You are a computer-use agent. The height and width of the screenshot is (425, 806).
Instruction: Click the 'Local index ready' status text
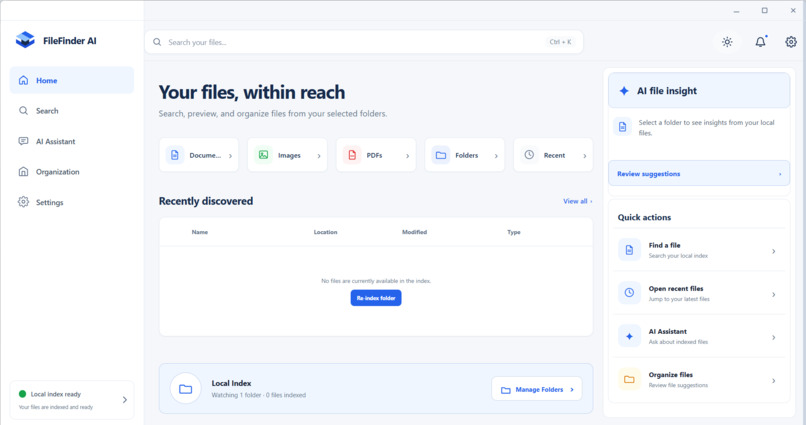point(56,394)
